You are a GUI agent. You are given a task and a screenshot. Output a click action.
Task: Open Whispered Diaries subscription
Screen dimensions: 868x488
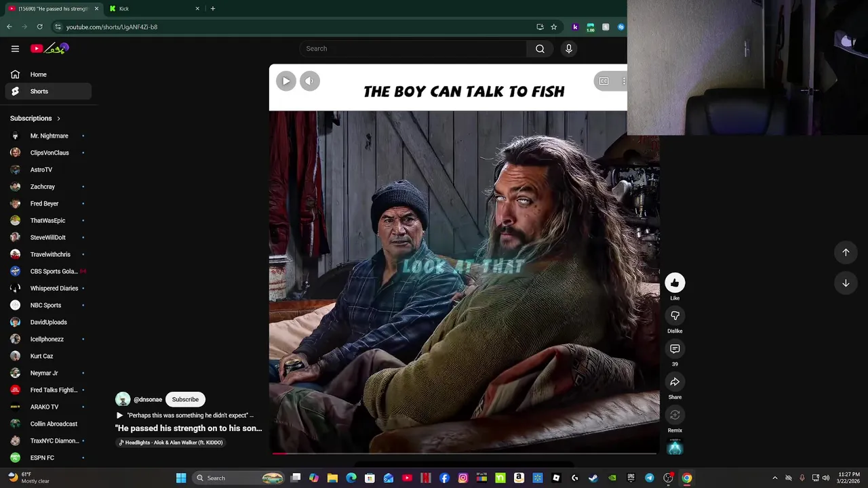point(48,288)
